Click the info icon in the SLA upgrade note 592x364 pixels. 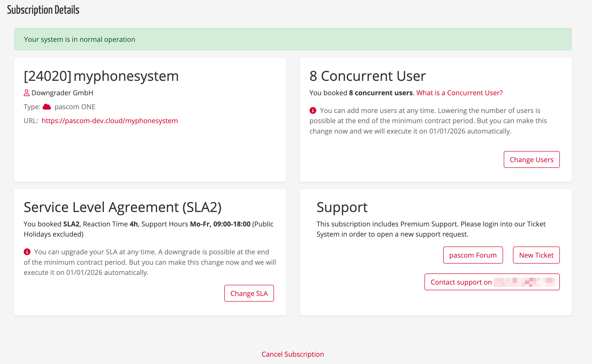click(27, 252)
